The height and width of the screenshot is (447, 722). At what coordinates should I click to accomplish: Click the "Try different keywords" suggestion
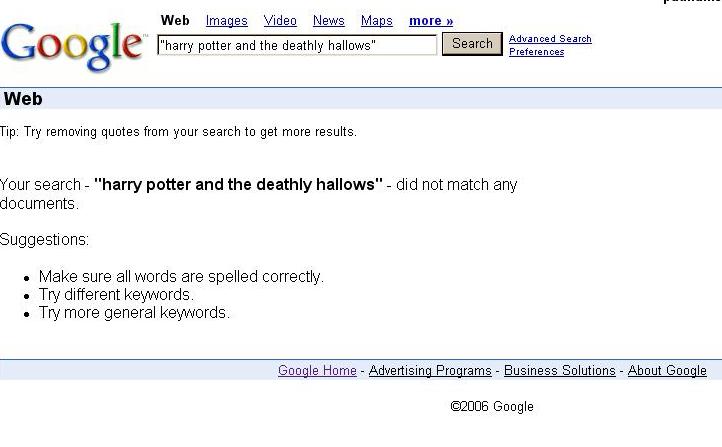coord(116,295)
